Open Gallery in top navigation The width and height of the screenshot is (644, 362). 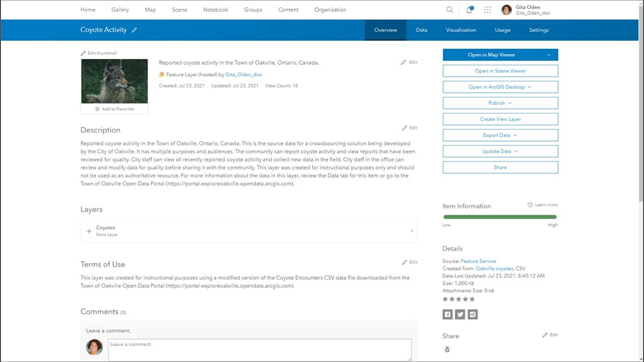pos(120,10)
